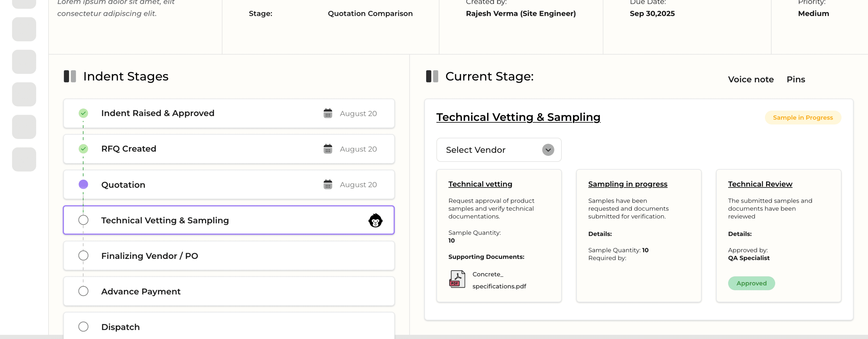
Task: Switch to the Voice note tab
Action: pos(750,79)
